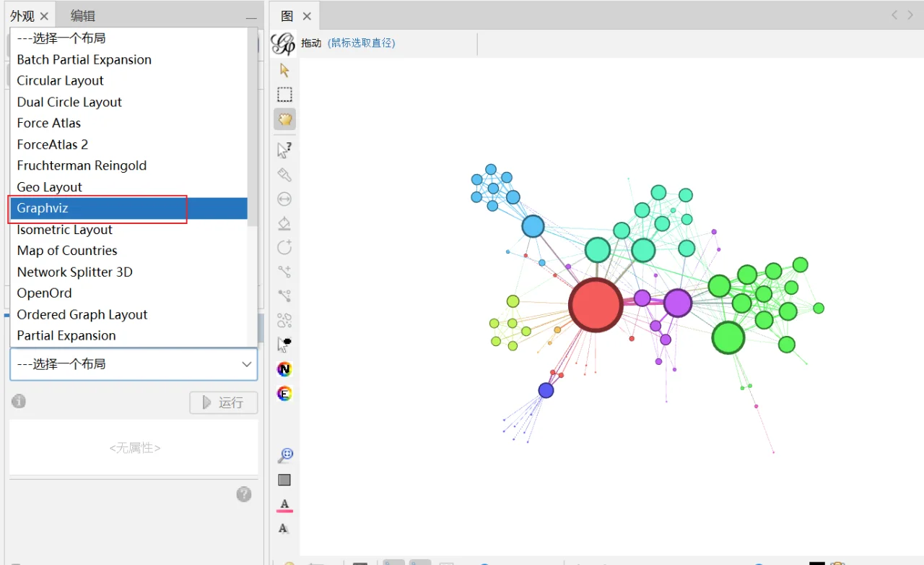Viewport: 924px width, 565px height.
Task: Select the Force Atlas layout
Action: pyautogui.click(x=128, y=124)
